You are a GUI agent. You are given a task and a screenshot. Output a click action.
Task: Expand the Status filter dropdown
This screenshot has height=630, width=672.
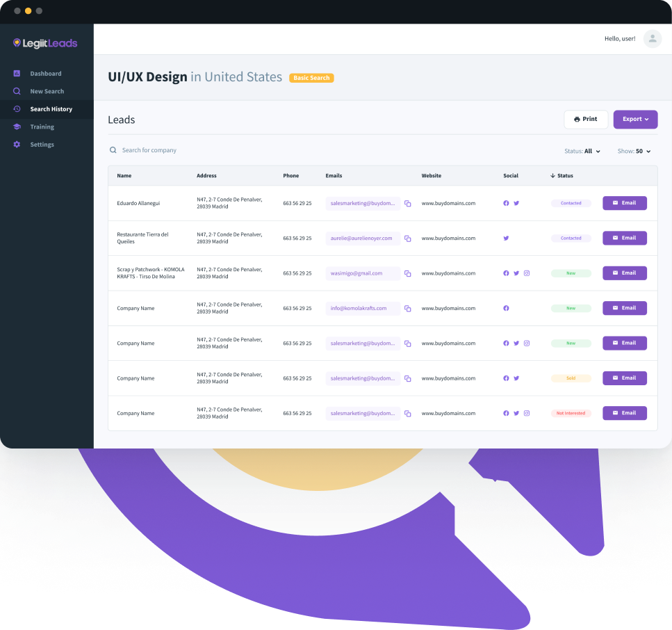pos(582,151)
